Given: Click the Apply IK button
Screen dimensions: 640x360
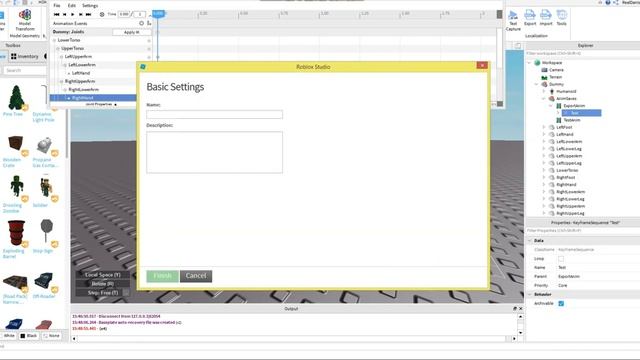Looking at the screenshot, I should (x=131, y=32).
